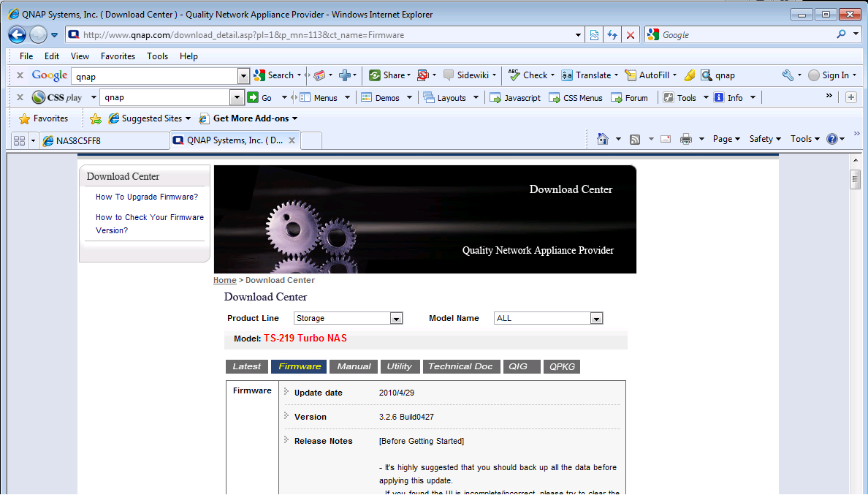Open the Model Name ALL dropdown

548,318
